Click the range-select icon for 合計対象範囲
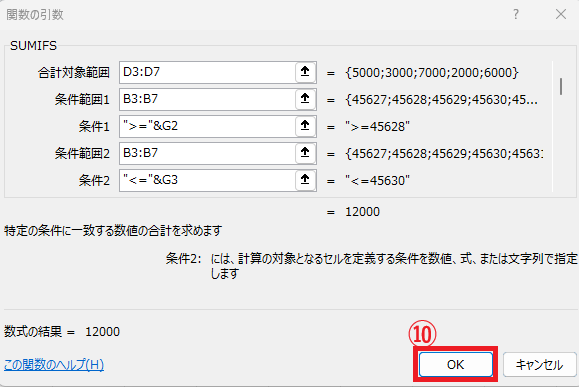 point(305,72)
